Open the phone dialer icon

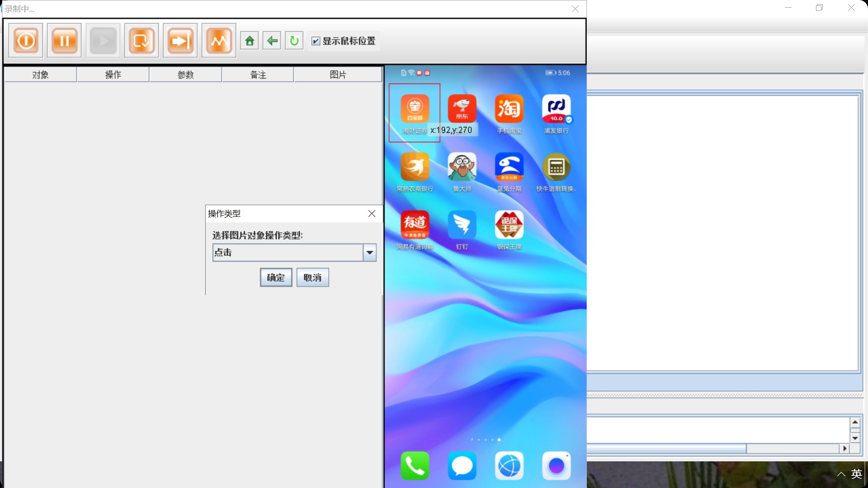(415, 465)
